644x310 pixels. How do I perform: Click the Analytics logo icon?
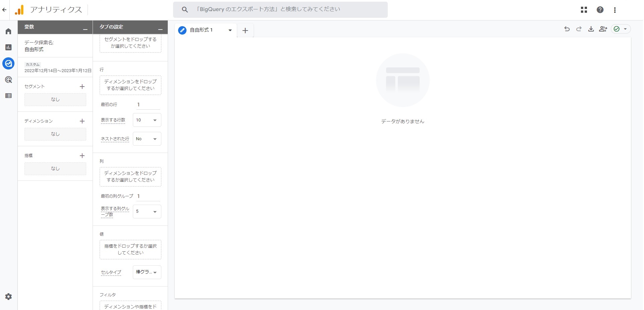point(19,10)
